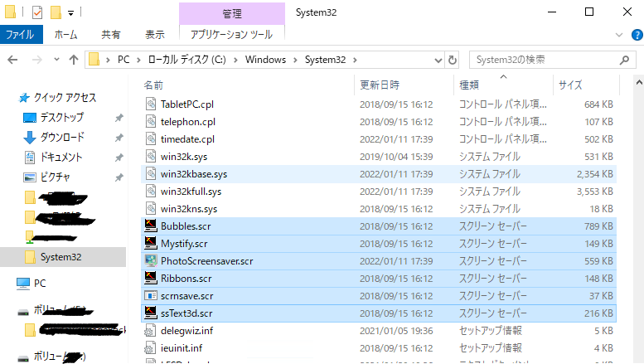Screen dimensions: 644x364
Task: Open the help question mark icon
Action: pos(637,35)
